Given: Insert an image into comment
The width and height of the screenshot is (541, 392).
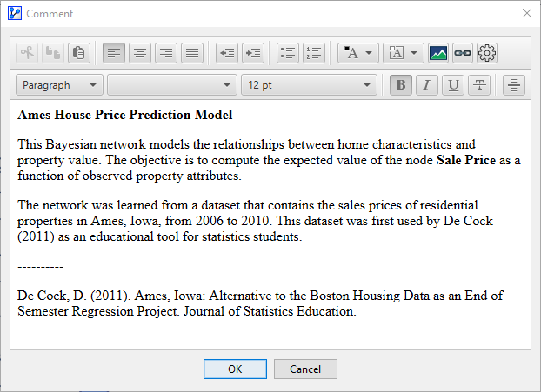Looking at the screenshot, I should tap(438, 53).
